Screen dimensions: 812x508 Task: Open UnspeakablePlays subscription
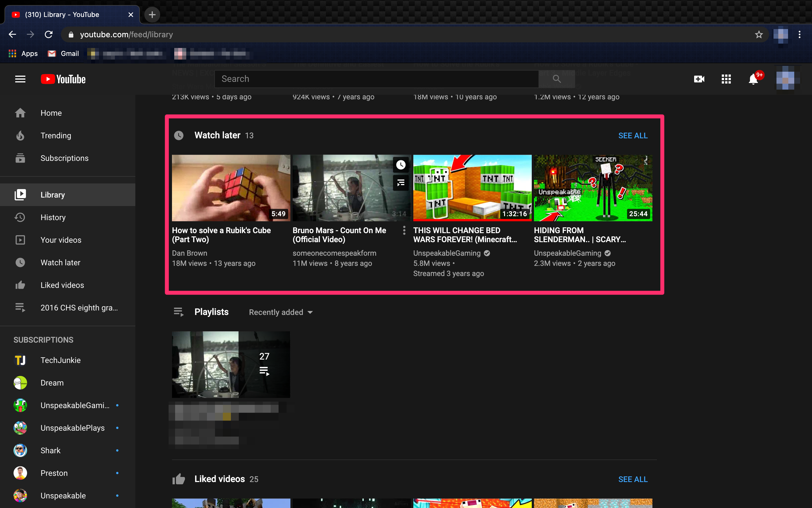(x=67, y=428)
